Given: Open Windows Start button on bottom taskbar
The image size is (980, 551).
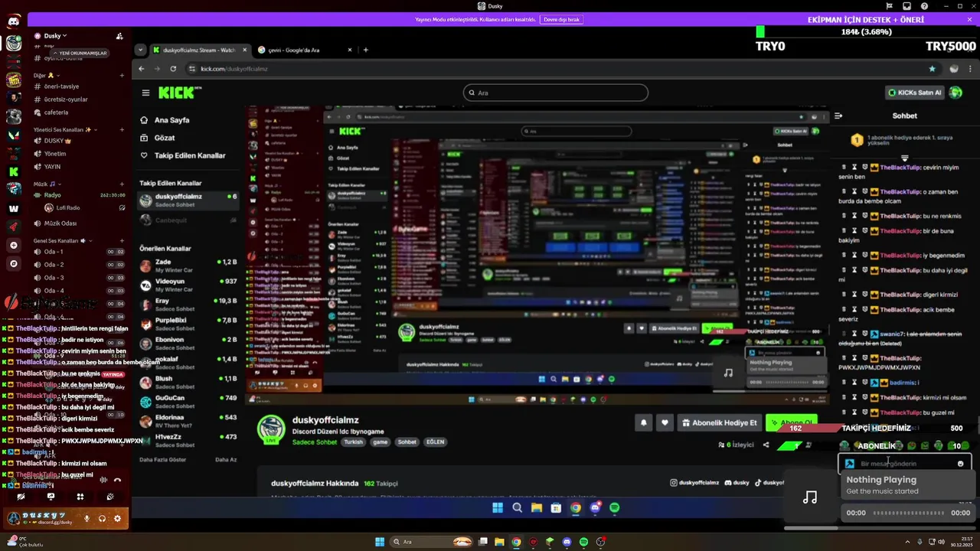Looking at the screenshot, I should 380,542.
